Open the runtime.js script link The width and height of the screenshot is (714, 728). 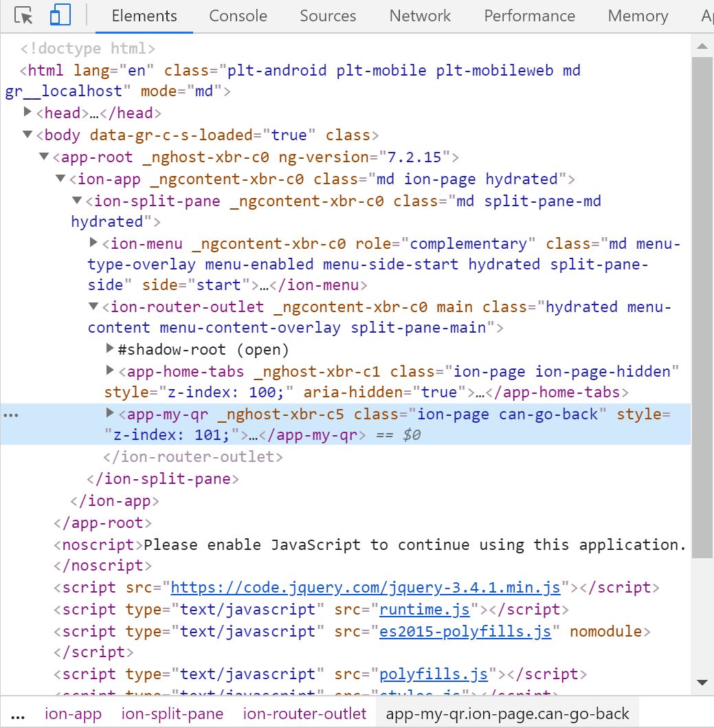click(425, 609)
